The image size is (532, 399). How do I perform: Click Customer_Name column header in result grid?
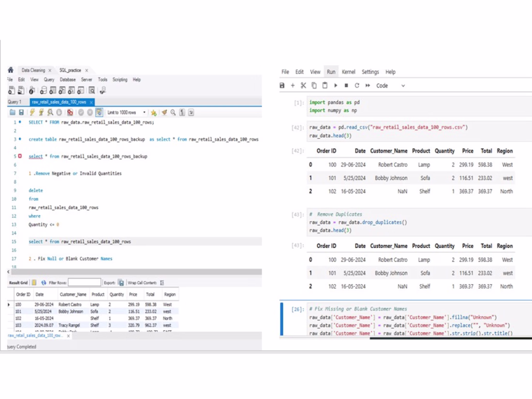[73, 294]
